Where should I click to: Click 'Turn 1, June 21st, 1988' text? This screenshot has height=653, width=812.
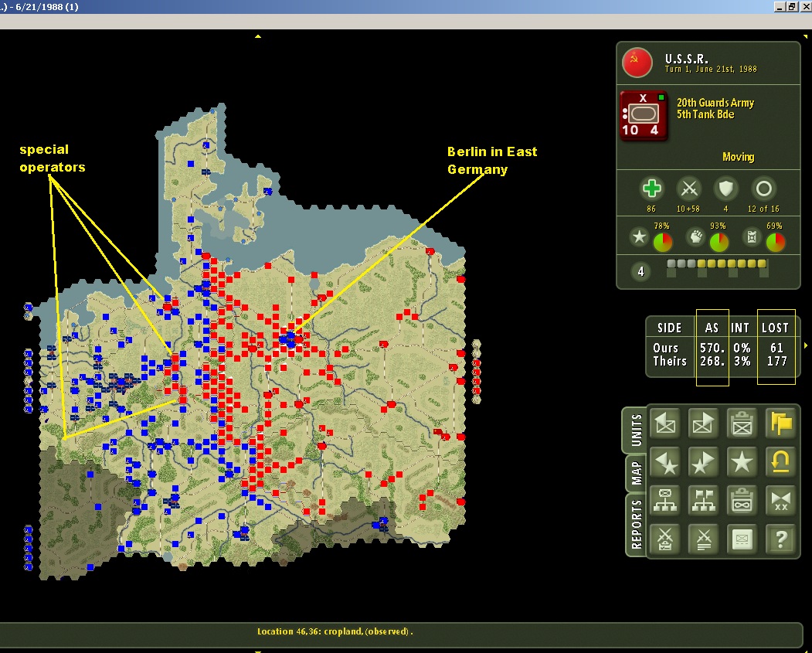click(x=711, y=69)
